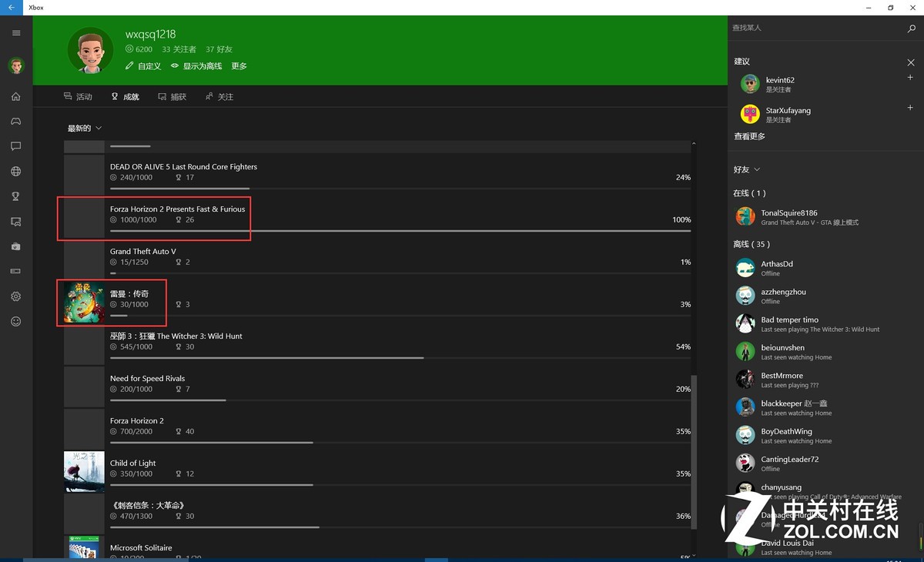Screen dimensions: 924x562
Task: Open the 雷曼：传奇 game thumbnail
Action: (84, 303)
